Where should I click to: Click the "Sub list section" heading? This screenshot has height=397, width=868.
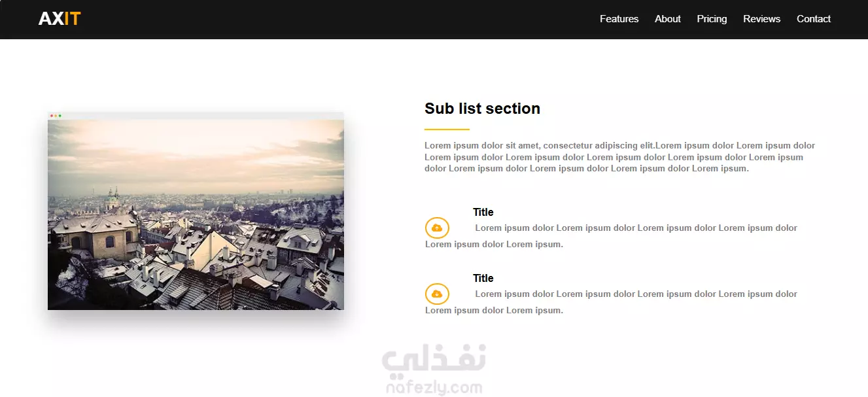482,109
